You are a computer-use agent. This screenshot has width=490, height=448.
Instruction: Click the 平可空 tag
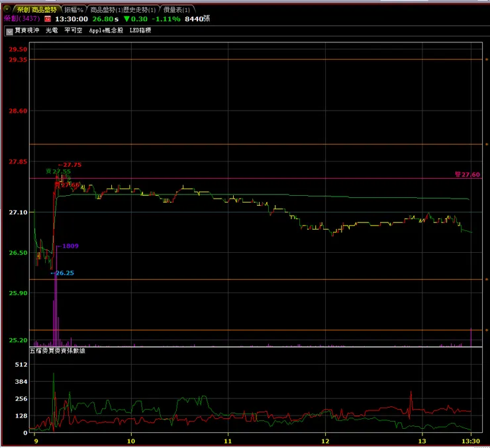point(73,30)
